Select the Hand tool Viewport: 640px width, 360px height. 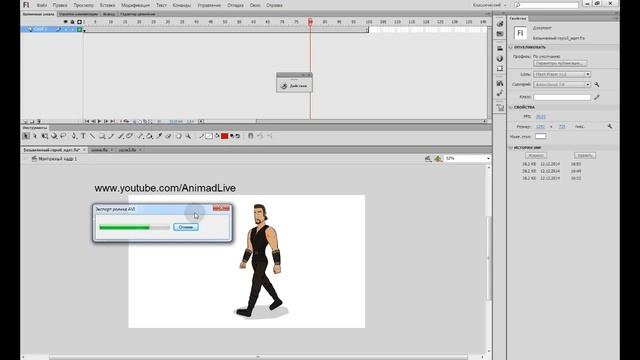point(179,136)
